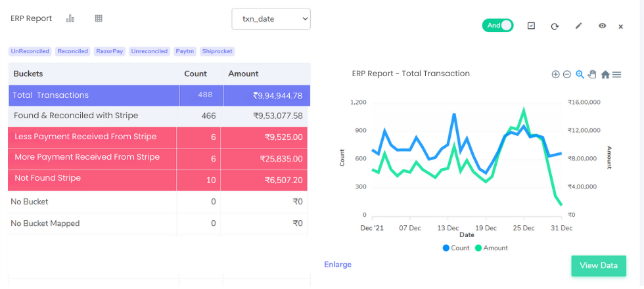Click chart zoom out minus icon
The height and width of the screenshot is (289, 644).
566,75
